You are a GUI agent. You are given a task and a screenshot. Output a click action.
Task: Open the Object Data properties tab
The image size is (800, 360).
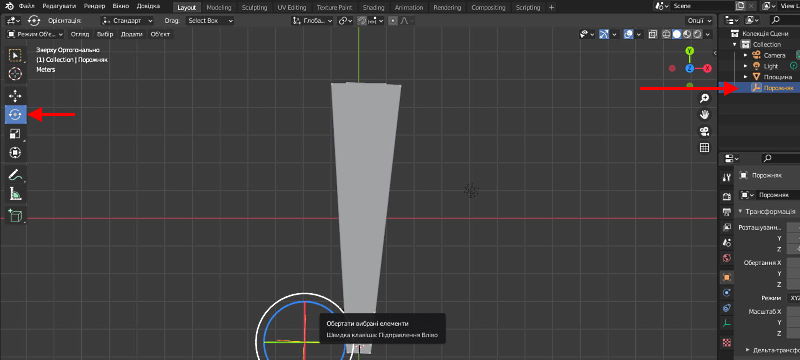pyautogui.click(x=727, y=324)
